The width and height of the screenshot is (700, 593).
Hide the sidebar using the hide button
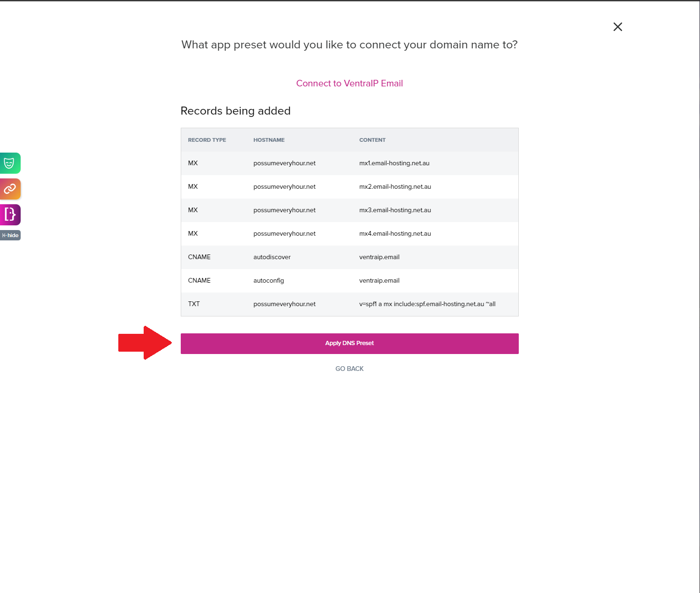10,235
